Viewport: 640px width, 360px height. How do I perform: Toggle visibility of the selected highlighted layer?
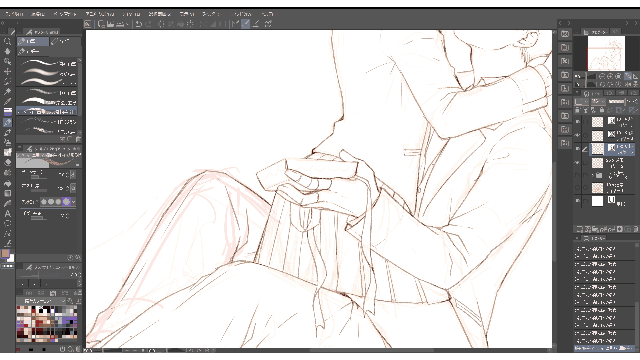pos(577,149)
